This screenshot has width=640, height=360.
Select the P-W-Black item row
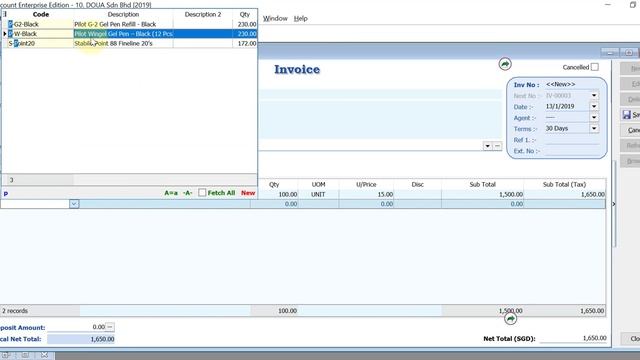pyautogui.click(x=130, y=34)
